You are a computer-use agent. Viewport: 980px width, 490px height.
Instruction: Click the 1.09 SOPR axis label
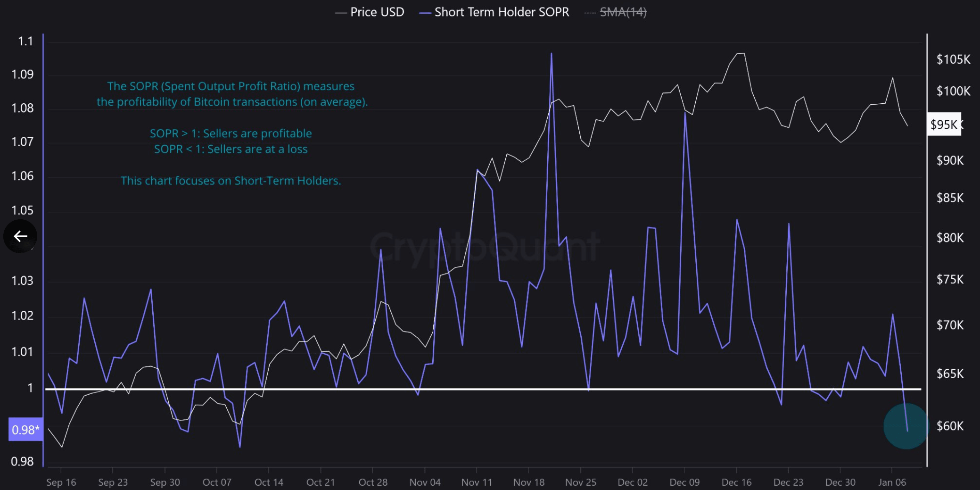coord(23,75)
